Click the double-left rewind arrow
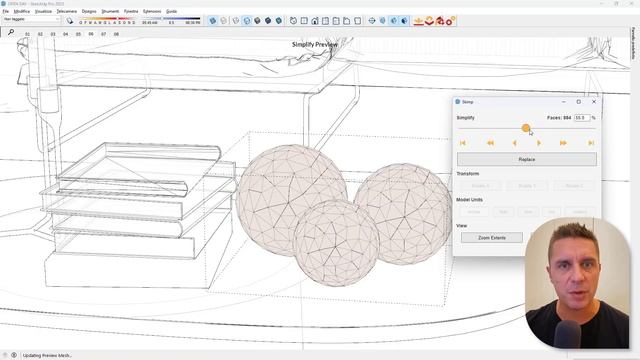The width and height of the screenshot is (640, 360). click(x=490, y=143)
